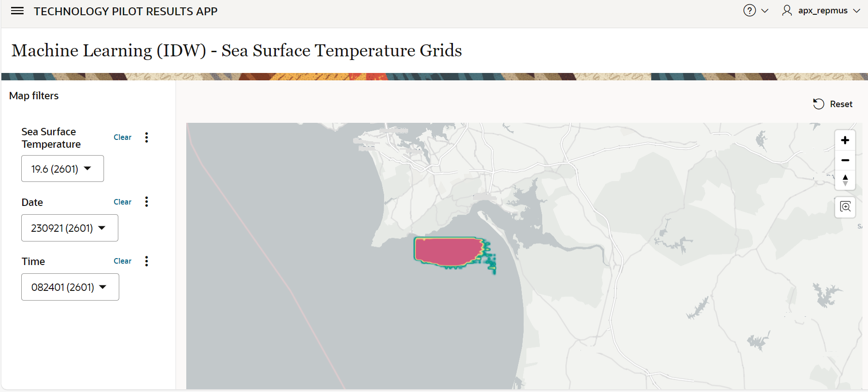Open actions menu for Date filter

click(x=147, y=202)
